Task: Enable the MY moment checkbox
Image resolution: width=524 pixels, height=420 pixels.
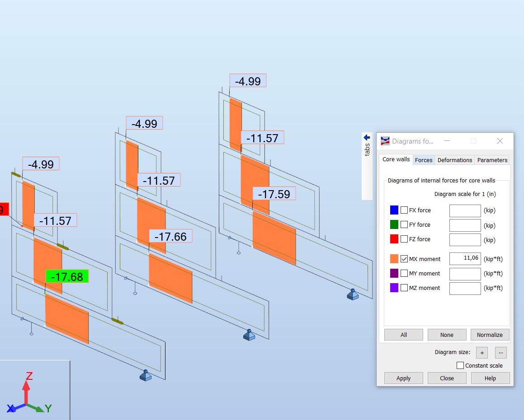Action: [404, 273]
